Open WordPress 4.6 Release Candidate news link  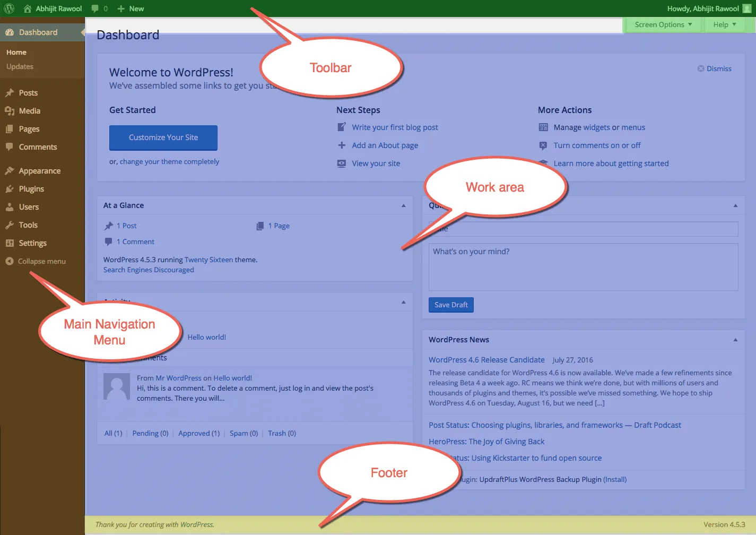pyautogui.click(x=486, y=360)
